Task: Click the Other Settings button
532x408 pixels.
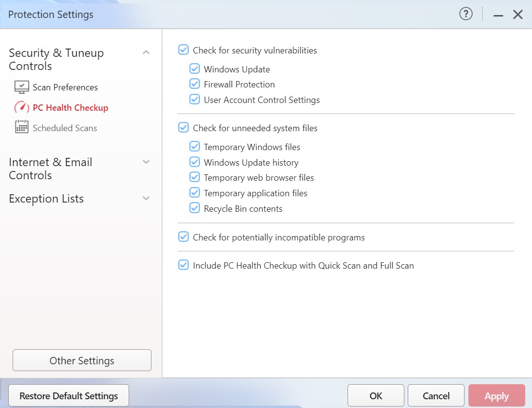Action: click(82, 360)
